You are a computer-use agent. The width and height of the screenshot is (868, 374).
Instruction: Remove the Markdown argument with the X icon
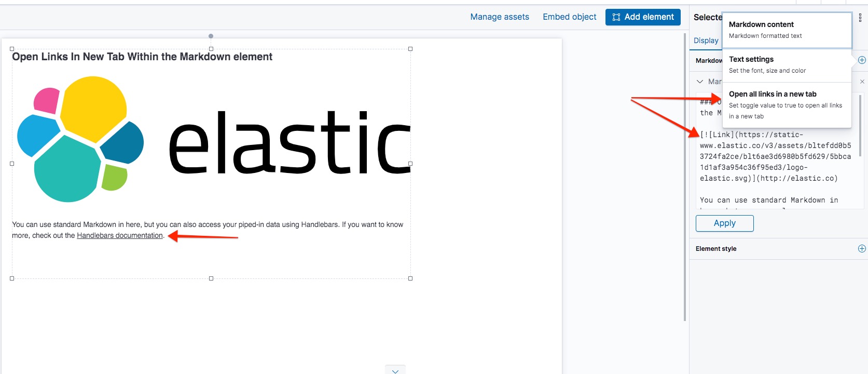click(x=862, y=82)
